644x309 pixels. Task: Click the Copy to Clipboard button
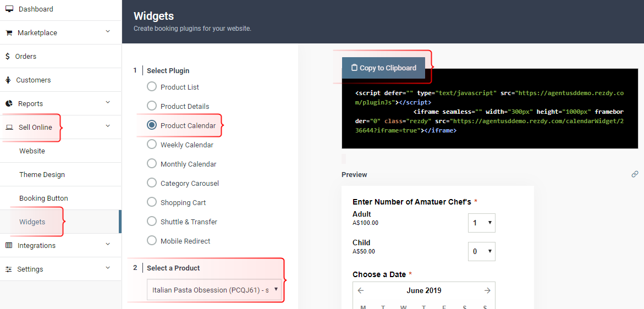tap(384, 68)
